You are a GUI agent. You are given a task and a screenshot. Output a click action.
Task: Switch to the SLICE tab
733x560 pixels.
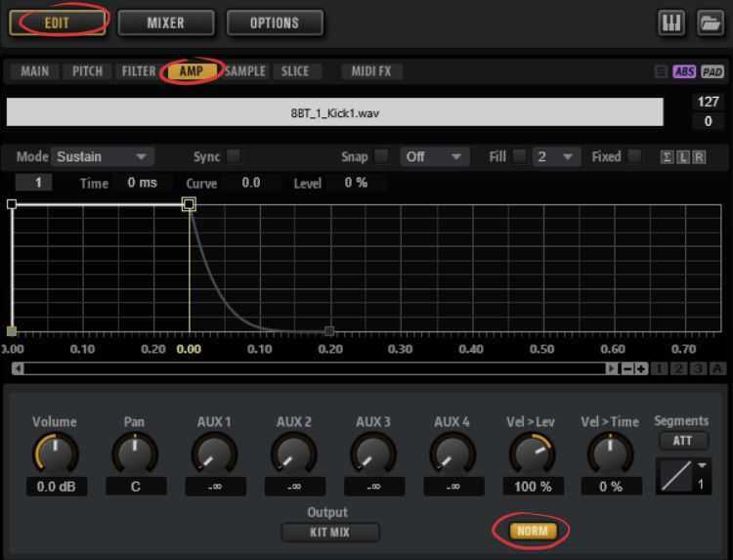pyautogui.click(x=295, y=71)
